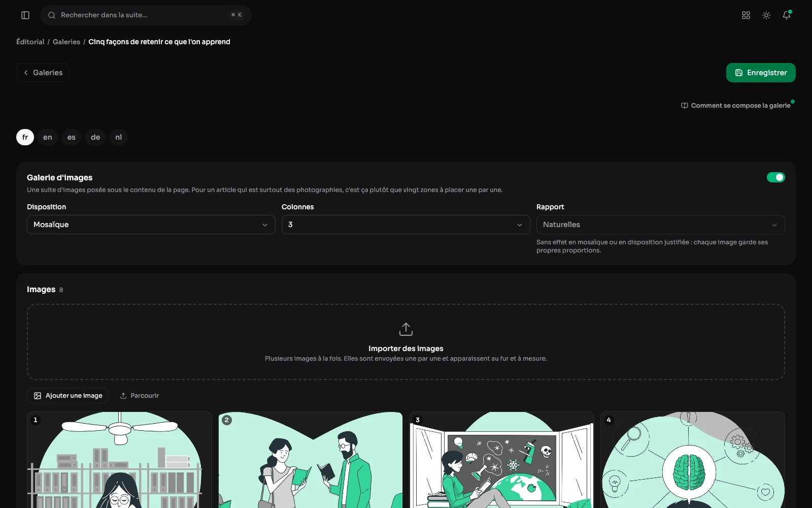Select image thumbnail number 4
Image resolution: width=812 pixels, height=508 pixels.
693,460
